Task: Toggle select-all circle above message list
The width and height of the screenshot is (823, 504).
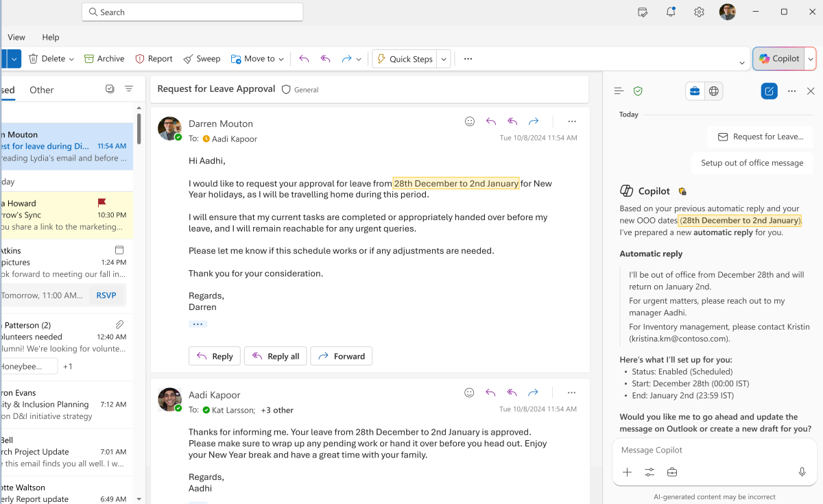Action: (x=110, y=89)
